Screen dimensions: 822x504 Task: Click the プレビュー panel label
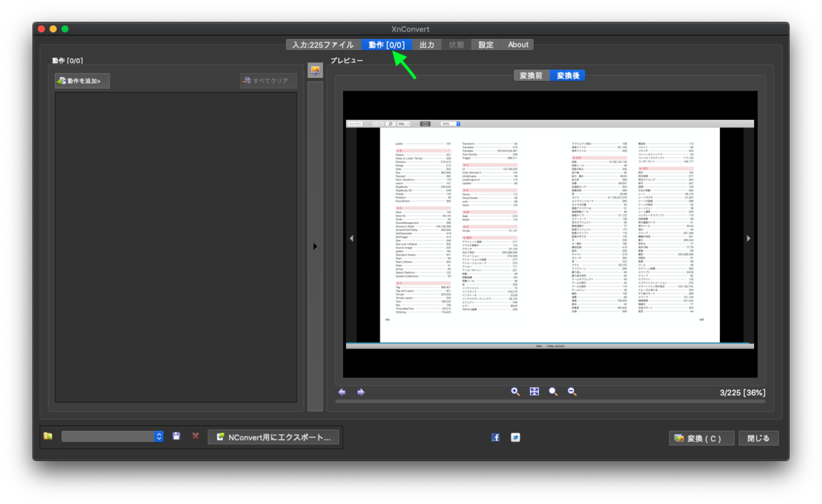click(347, 60)
